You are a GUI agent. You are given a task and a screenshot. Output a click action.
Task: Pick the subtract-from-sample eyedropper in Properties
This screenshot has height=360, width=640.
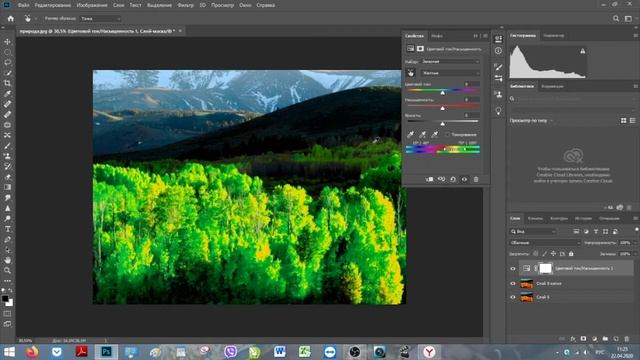click(435, 134)
